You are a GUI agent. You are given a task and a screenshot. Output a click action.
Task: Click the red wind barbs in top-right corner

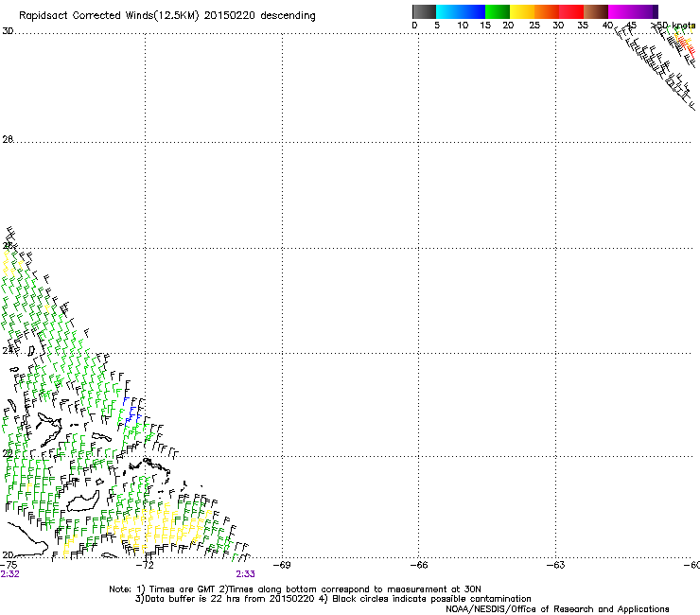tap(688, 47)
